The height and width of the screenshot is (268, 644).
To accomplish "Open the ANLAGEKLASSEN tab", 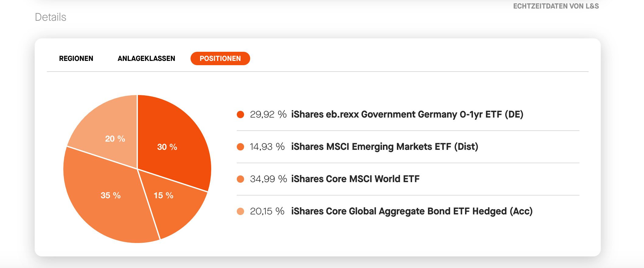I will tap(146, 58).
